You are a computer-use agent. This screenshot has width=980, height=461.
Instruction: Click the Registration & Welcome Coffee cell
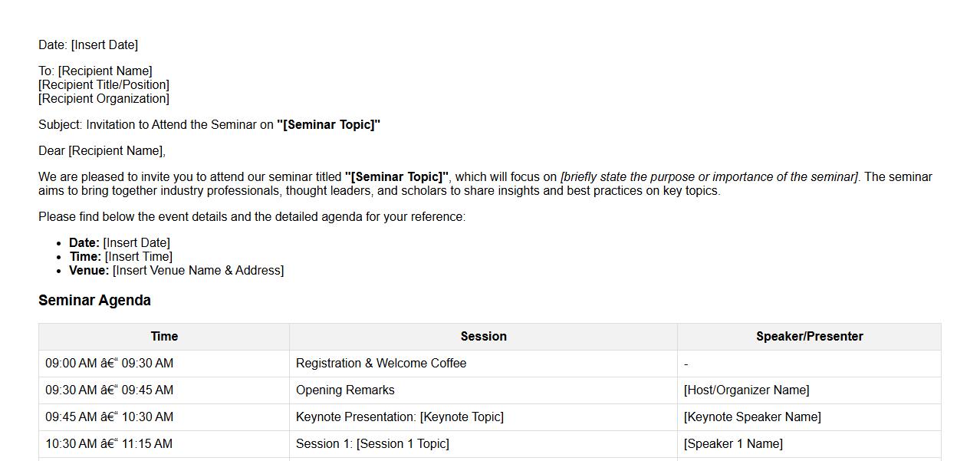click(381, 364)
